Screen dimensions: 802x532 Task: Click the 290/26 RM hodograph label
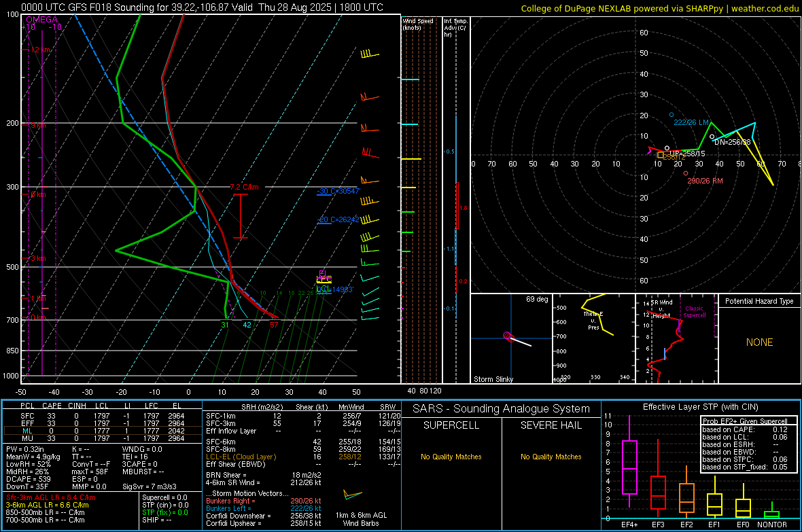[x=705, y=181]
